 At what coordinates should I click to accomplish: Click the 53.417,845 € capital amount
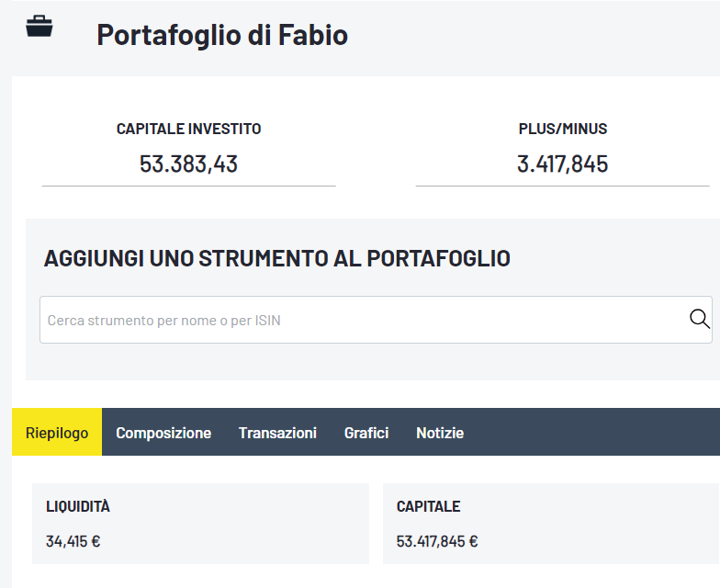(x=437, y=541)
